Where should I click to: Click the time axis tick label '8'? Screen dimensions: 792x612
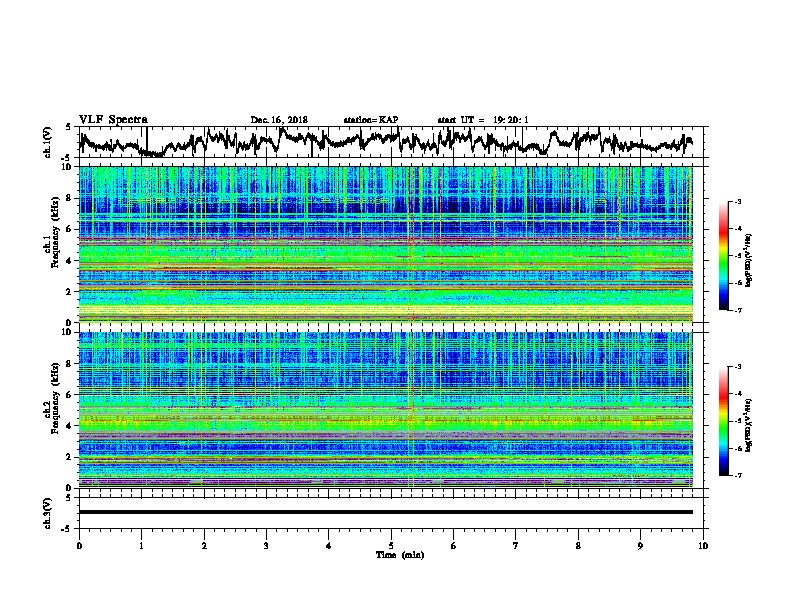click(x=578, y=546)
